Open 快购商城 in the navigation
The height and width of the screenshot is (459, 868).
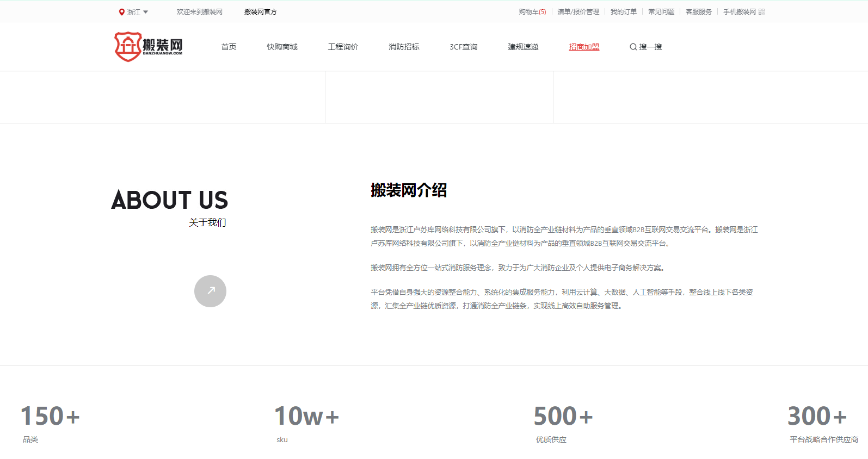[x=282, y=47]
